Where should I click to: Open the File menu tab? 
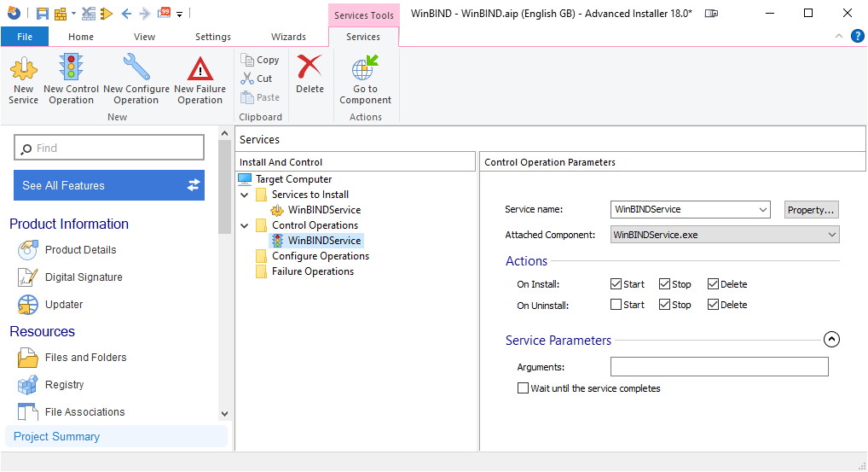pos(25,37)
